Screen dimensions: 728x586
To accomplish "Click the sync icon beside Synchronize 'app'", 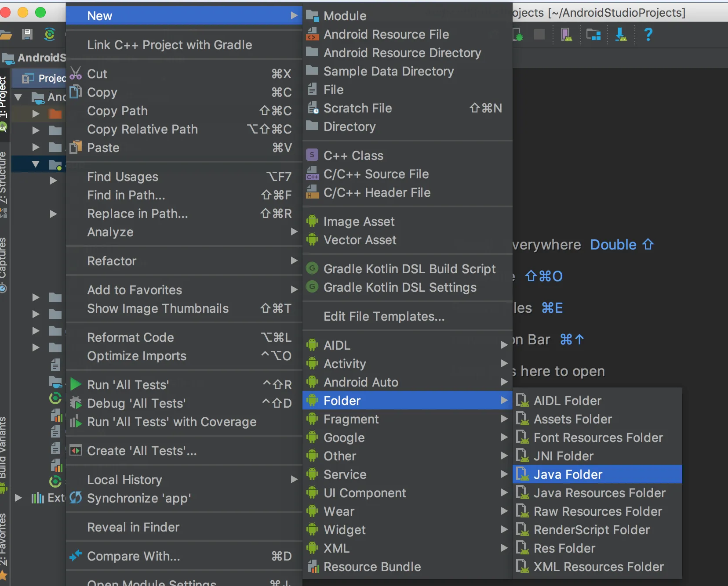I will [76, 498].
